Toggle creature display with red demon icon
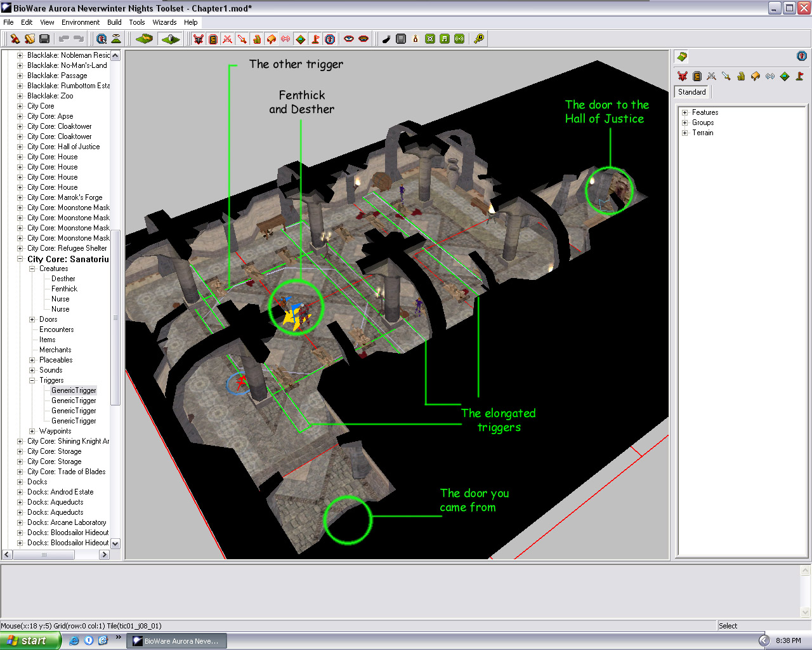 click(199, 39)
